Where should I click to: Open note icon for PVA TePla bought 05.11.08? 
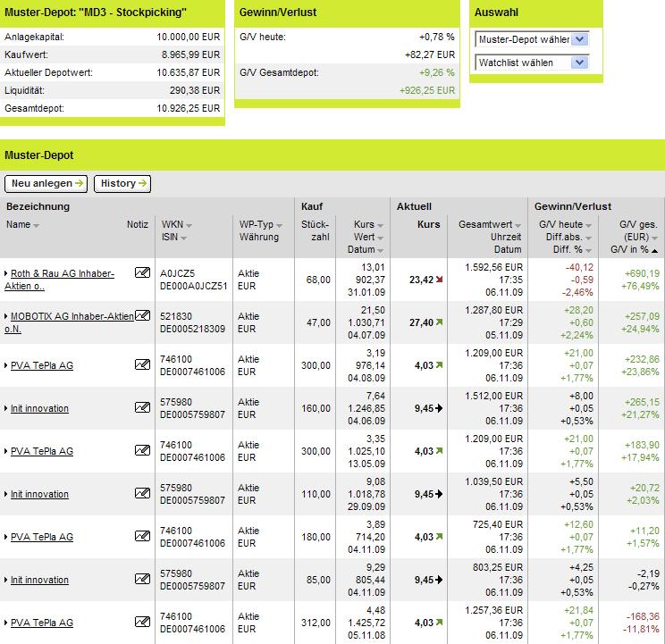click(142, 622)
